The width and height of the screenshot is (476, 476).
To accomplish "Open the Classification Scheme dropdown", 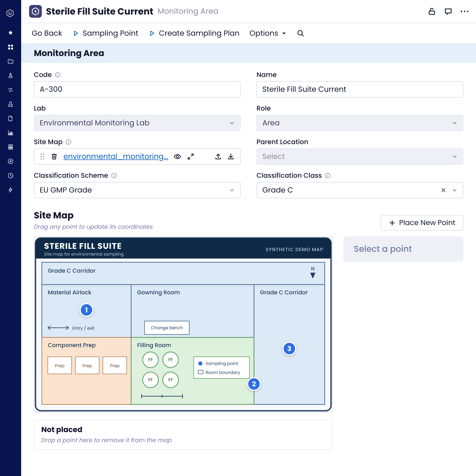I will coord(137,190).
